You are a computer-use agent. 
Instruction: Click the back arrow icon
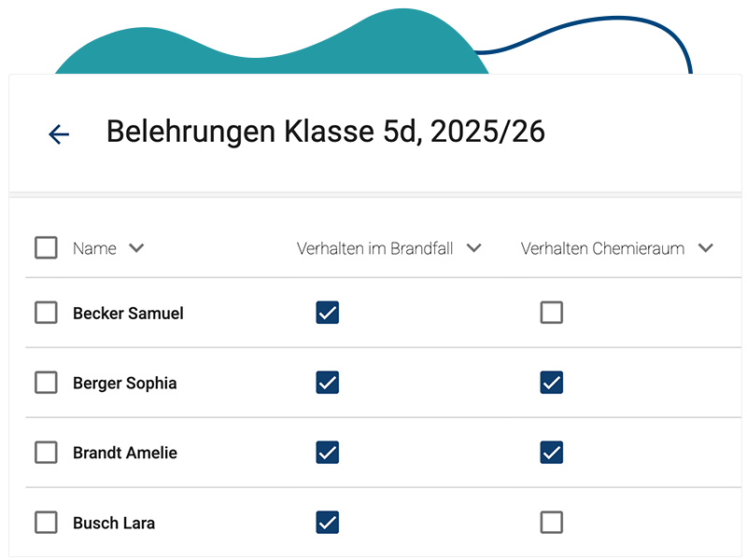tap(59, 134)
